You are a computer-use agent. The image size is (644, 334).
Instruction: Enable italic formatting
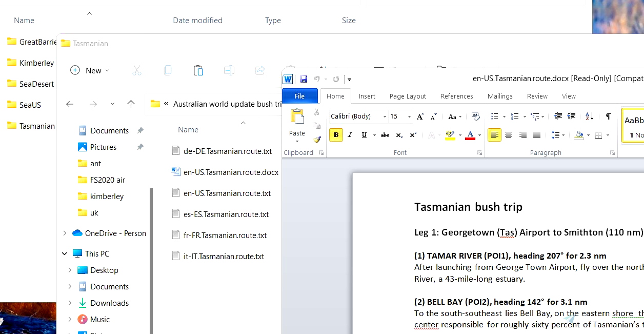pyautogui.click(x=350, y=134)
